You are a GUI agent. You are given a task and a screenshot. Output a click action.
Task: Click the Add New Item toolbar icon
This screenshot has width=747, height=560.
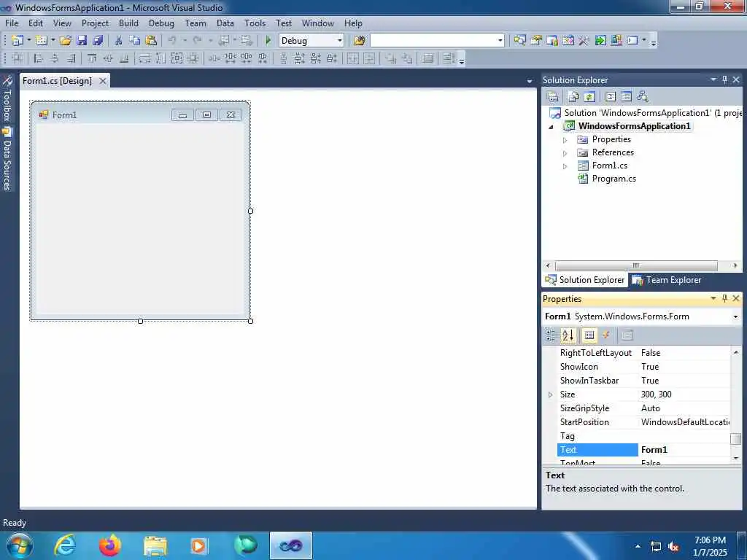(42, 41)
